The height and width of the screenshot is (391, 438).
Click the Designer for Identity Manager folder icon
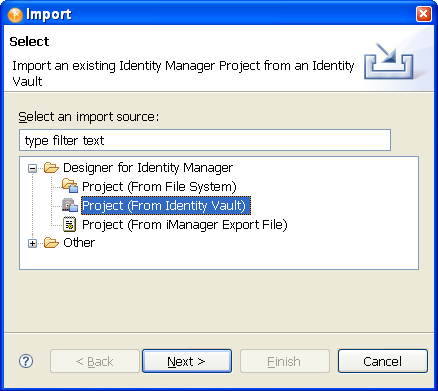click(x=51, y=167)
